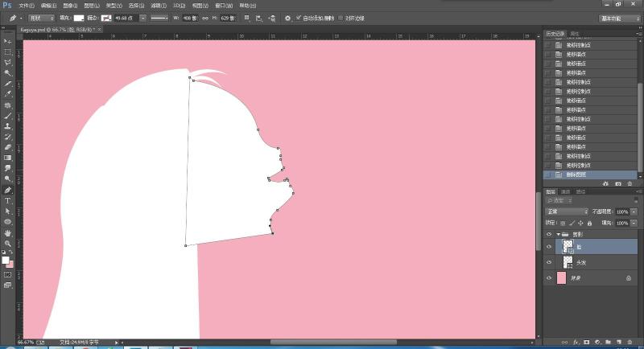Toggle lock all icon
Viewport: 644px width, 349px height.
(x=590, y=223)
